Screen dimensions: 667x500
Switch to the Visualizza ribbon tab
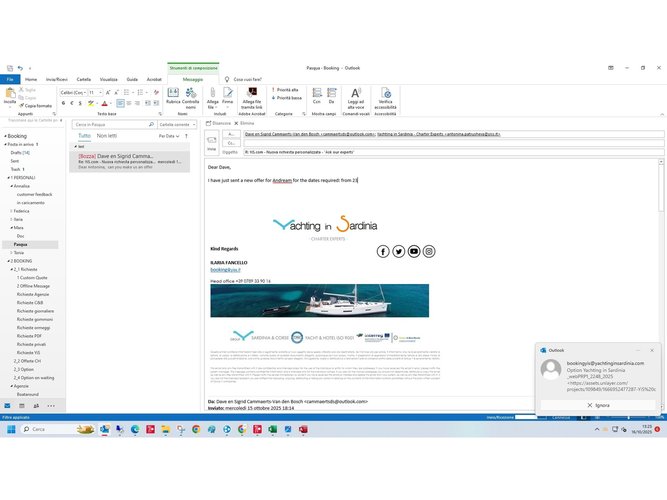click(108, 79)
